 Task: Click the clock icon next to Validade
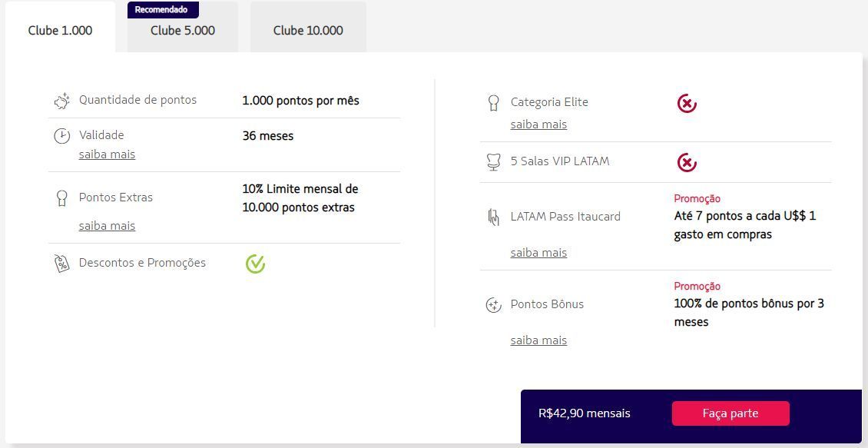pyautogui.click(x=61, y=136)
